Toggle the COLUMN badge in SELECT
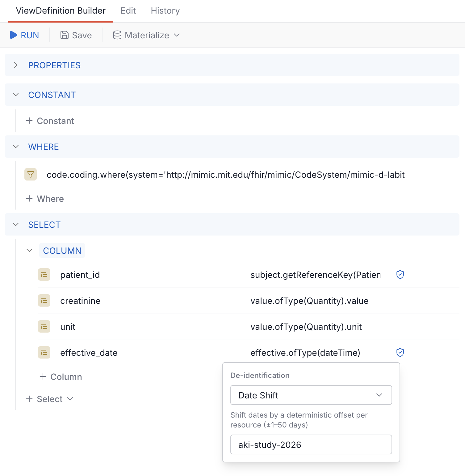The height and width of the screenshot is (476, 465). tap(62, 250)
